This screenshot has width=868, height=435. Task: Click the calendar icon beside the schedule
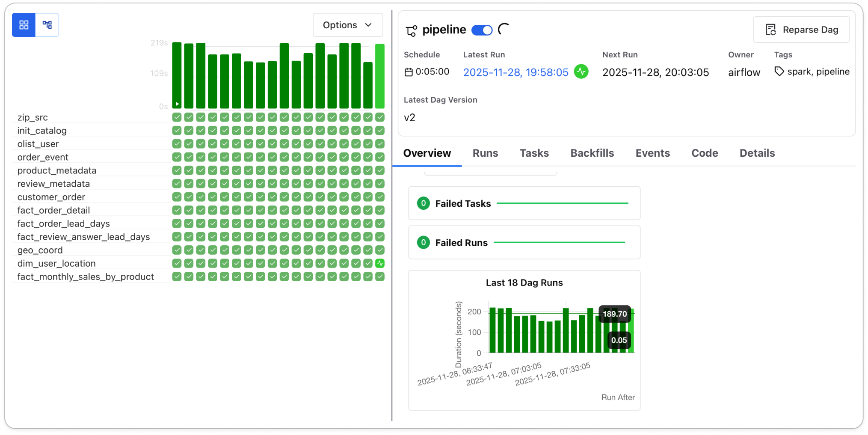[x=409, y=72]
